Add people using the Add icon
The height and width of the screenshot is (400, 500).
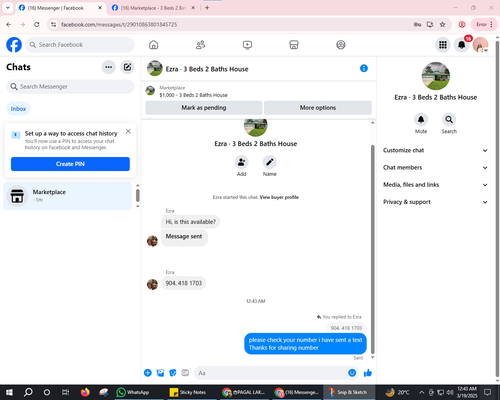point(241,162)
